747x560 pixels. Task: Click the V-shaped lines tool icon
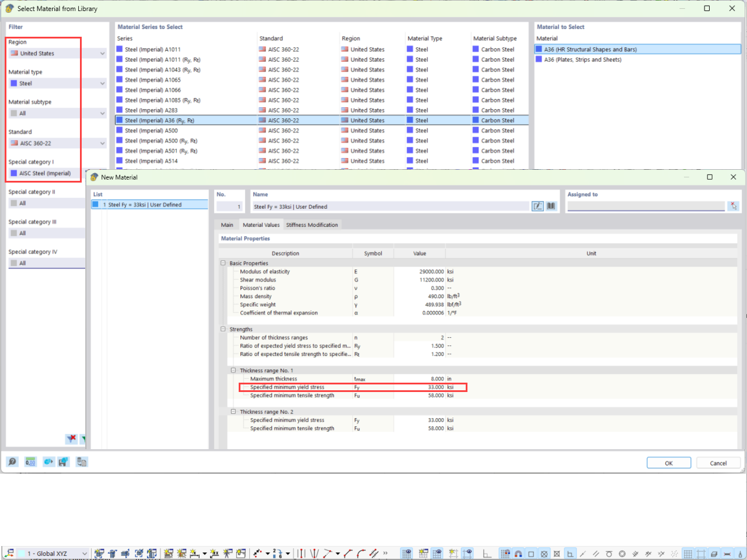pyautogui.click(x=315, y=554)
